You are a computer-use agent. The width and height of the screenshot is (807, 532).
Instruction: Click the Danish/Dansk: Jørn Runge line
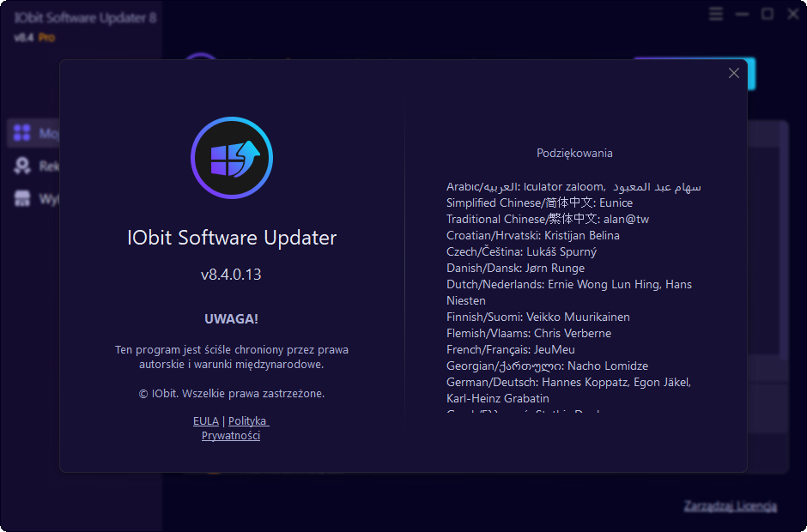(515, 268)
